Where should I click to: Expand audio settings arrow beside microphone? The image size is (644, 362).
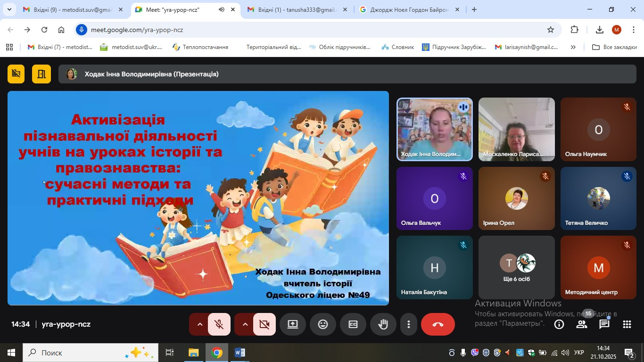(199, 324)
